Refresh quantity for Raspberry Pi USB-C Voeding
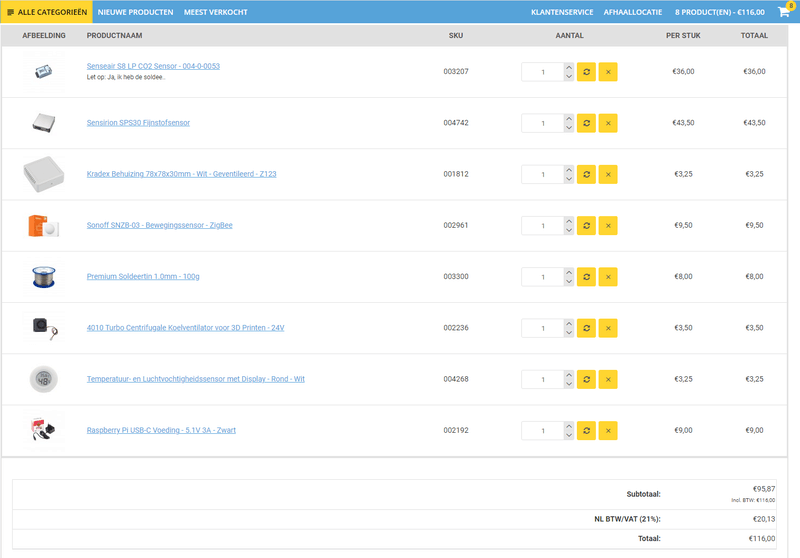The height and width of the screenshot is (558, 800). [586, 430]
